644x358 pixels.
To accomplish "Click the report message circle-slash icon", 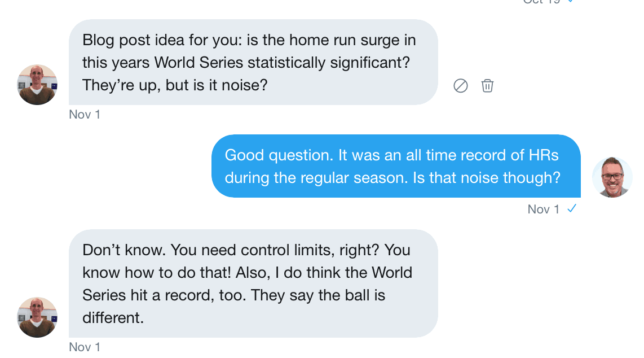I will tap(461, 86).
